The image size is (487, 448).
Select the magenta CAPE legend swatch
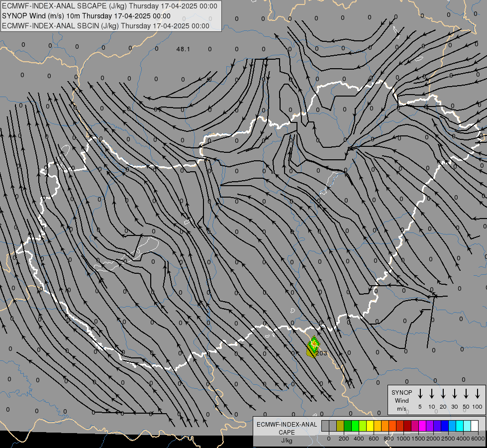(422, 426)
